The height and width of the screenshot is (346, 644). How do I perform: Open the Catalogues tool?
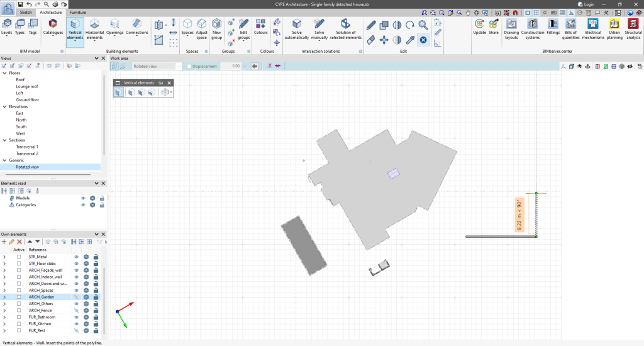pyautogui.click(x=53, y=27)
